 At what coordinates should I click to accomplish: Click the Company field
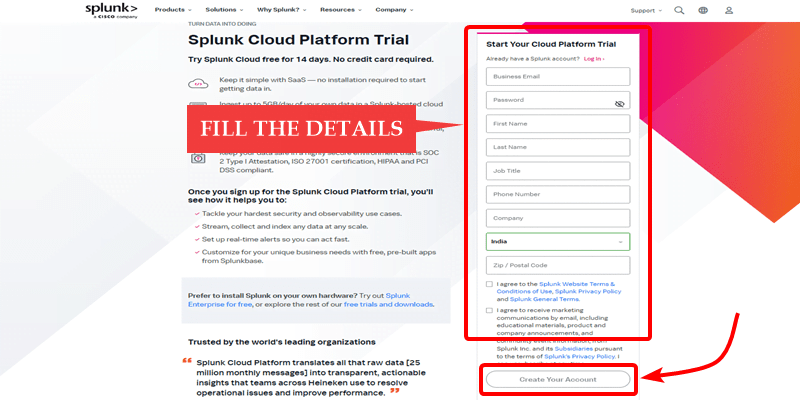click(558, 218)
